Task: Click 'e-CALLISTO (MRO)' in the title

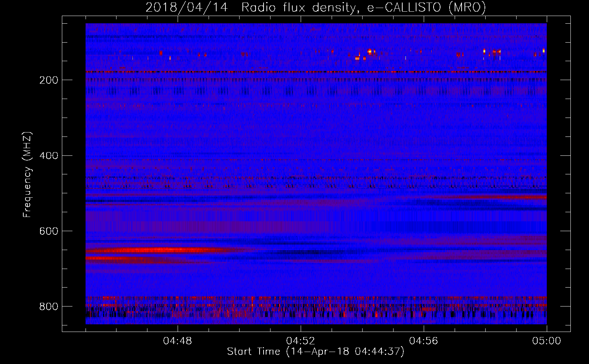Action: (427, 7)
